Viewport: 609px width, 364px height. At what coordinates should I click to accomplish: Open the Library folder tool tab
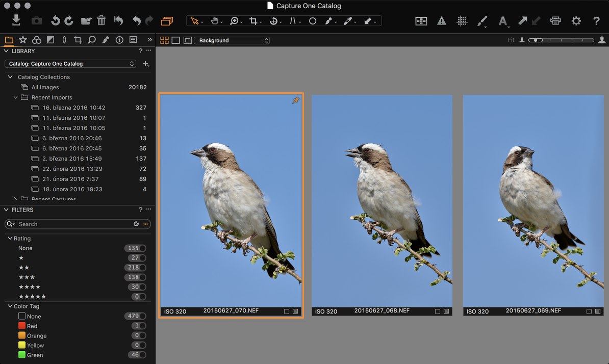[9, 40]
